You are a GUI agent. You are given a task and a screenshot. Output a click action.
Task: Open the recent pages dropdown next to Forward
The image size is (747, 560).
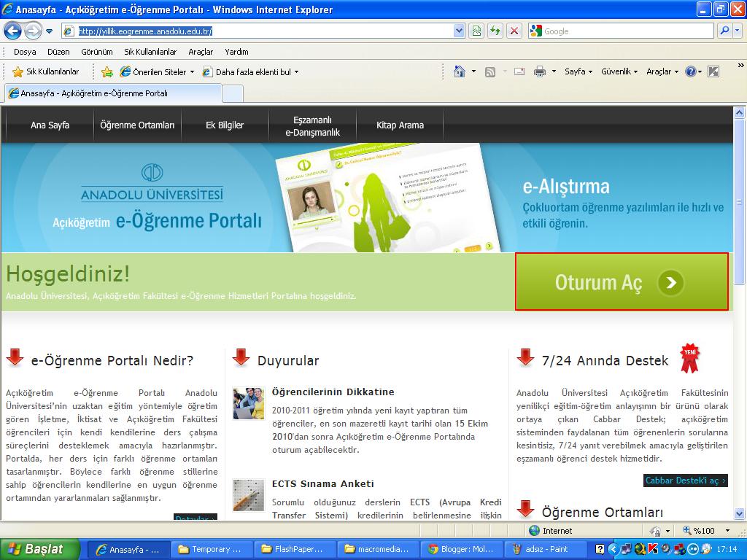point(49,32)
